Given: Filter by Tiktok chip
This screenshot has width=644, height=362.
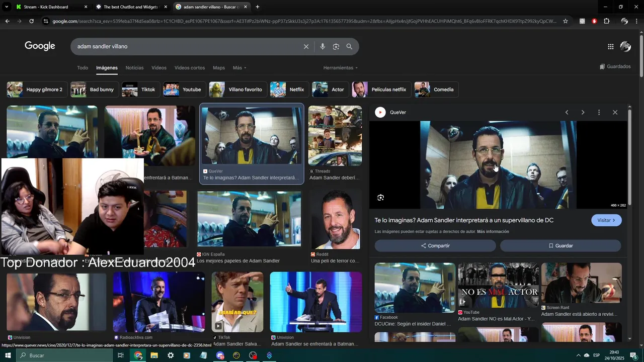Looking at the screenshot, I should pyautogui.click(x=141, y=89).
